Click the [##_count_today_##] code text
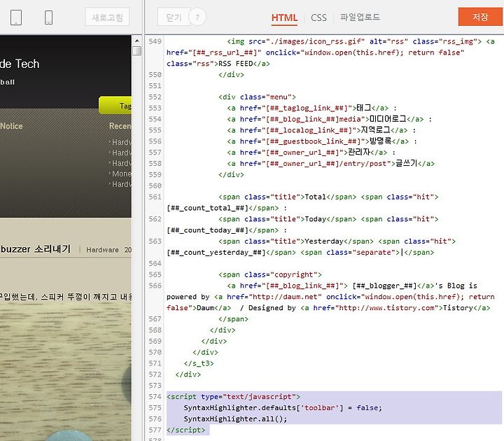The height and width of the screenshot is (441, 504). click(207, 230)
